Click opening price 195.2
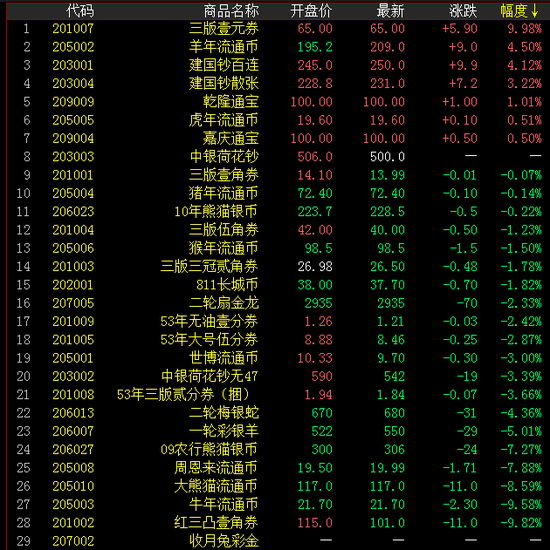This screenshot has width=550, height=550. tap(315, 47)
